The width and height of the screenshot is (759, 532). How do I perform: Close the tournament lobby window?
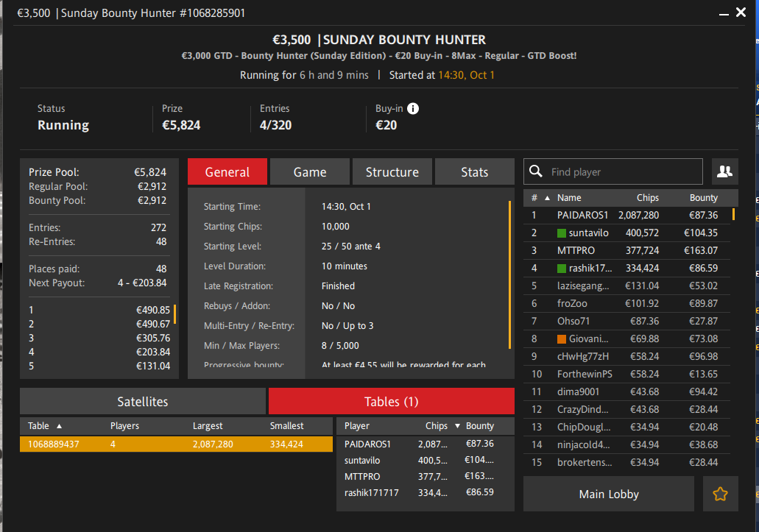click(741, 12)
